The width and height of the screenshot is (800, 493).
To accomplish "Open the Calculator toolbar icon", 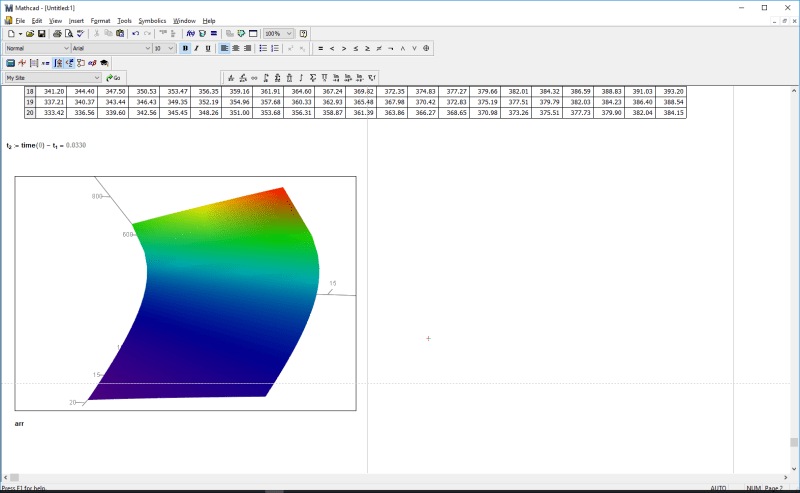I will (x=10, y=63).
